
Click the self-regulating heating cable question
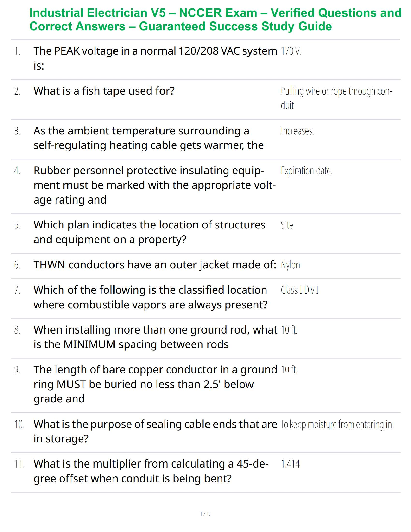click(148, 138)
